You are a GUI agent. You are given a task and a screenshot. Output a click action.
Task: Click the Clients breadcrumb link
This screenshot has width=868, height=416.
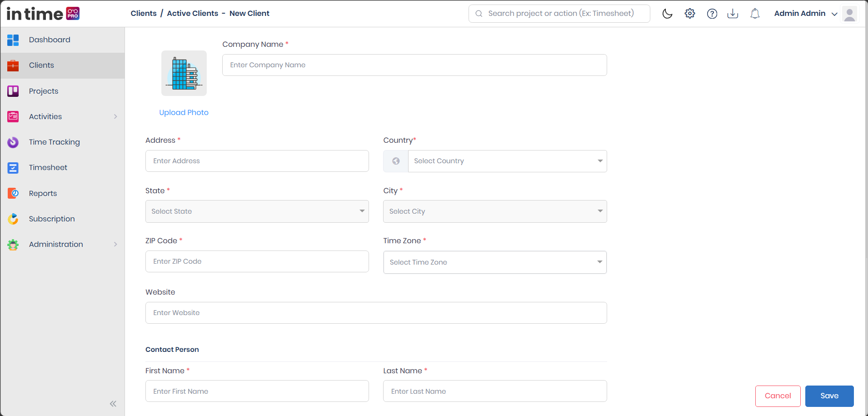tap(144, 13)
